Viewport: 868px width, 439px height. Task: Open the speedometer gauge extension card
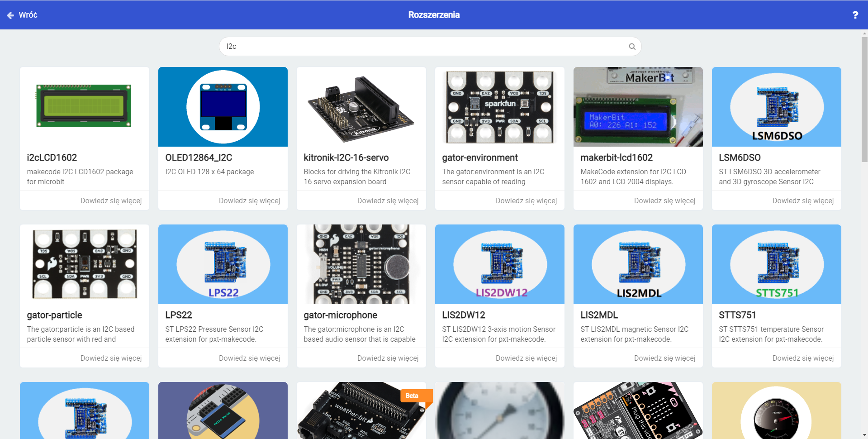(x=777, y=410)
